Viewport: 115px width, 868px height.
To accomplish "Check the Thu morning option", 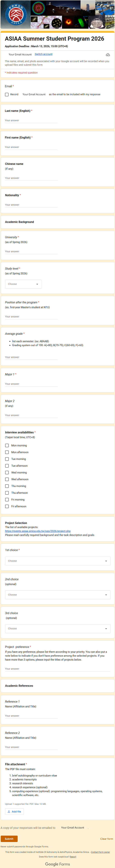I will coord(7,486).
